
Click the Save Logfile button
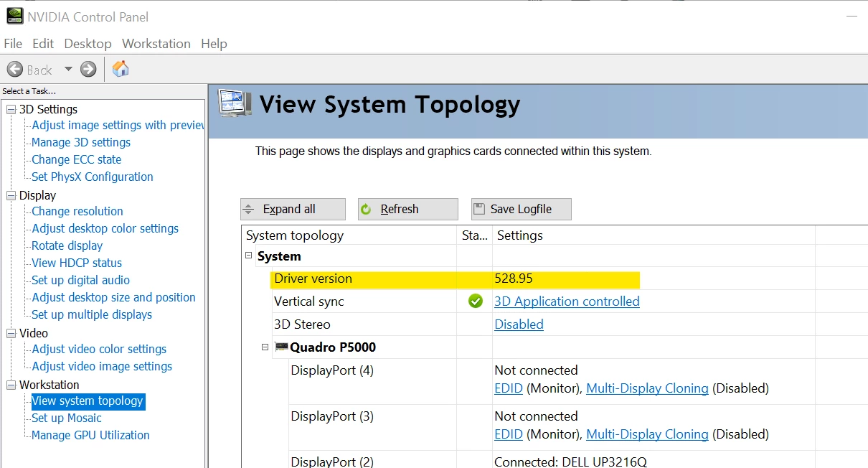pos(522,209)
